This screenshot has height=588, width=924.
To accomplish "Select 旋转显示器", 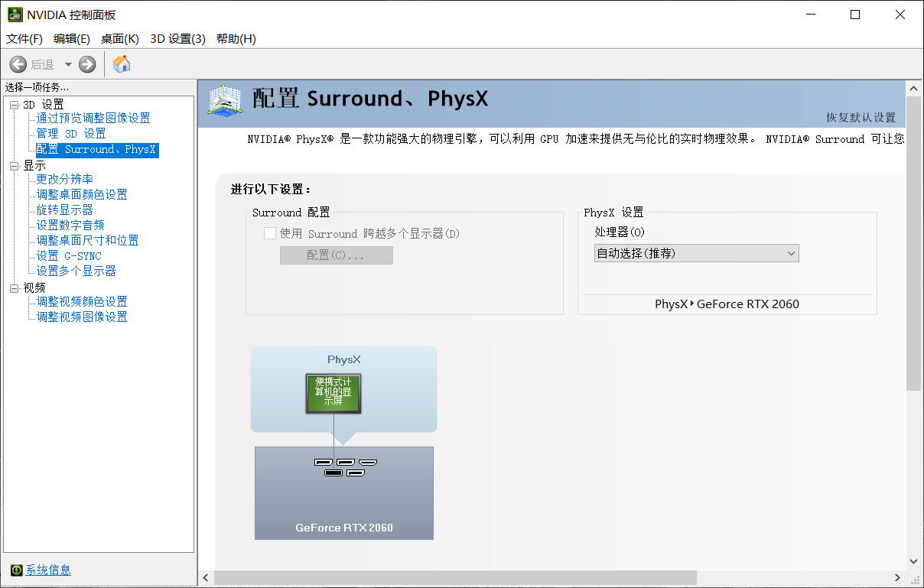I will tap(65, 210).
